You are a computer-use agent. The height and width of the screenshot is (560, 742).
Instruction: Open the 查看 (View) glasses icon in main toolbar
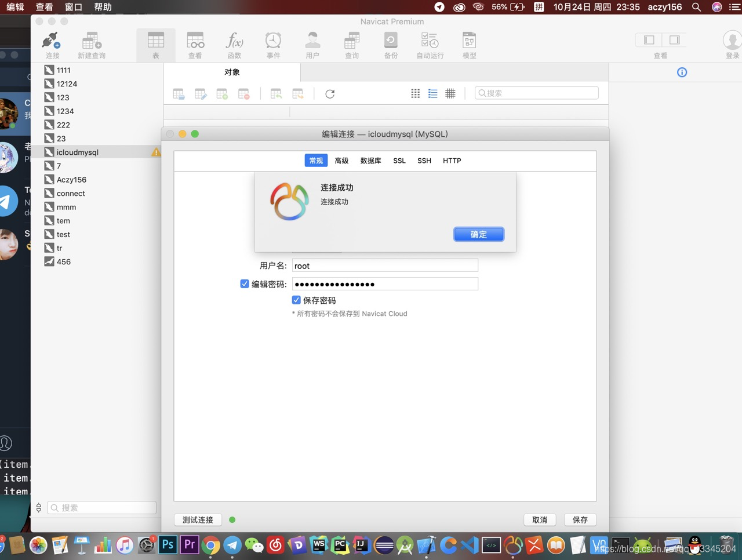click(195, 45)
